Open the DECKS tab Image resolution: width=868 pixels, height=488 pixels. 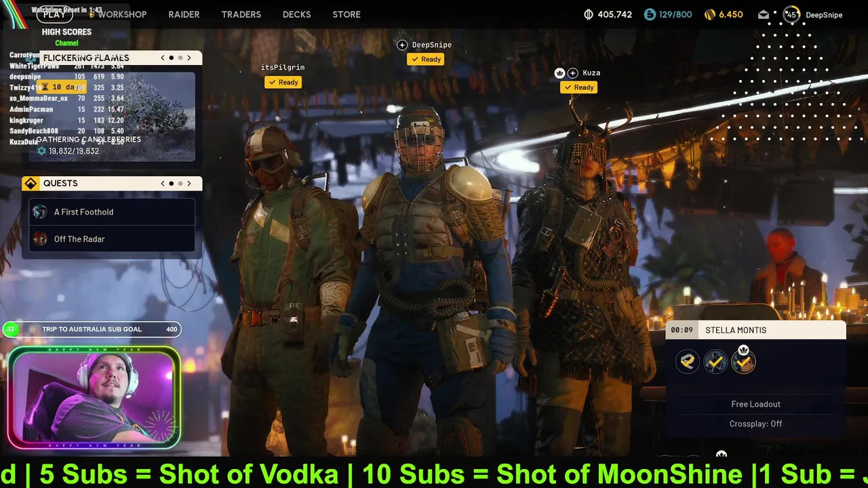(x=296, y=14)
